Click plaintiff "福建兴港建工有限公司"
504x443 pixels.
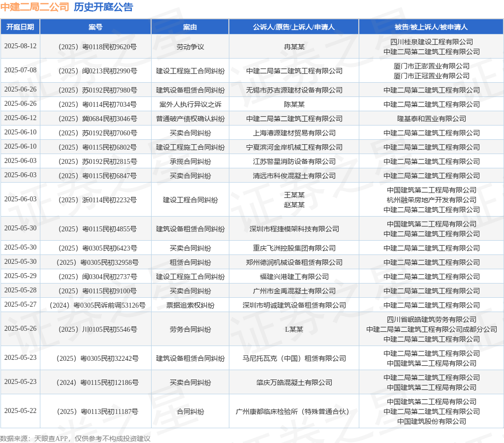(x=294, y=277)
